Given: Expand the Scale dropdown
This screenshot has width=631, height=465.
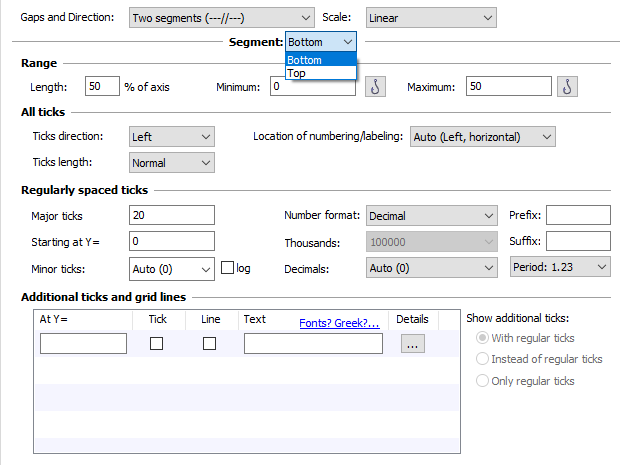Looking at the screenshot, I should point(430,18).
